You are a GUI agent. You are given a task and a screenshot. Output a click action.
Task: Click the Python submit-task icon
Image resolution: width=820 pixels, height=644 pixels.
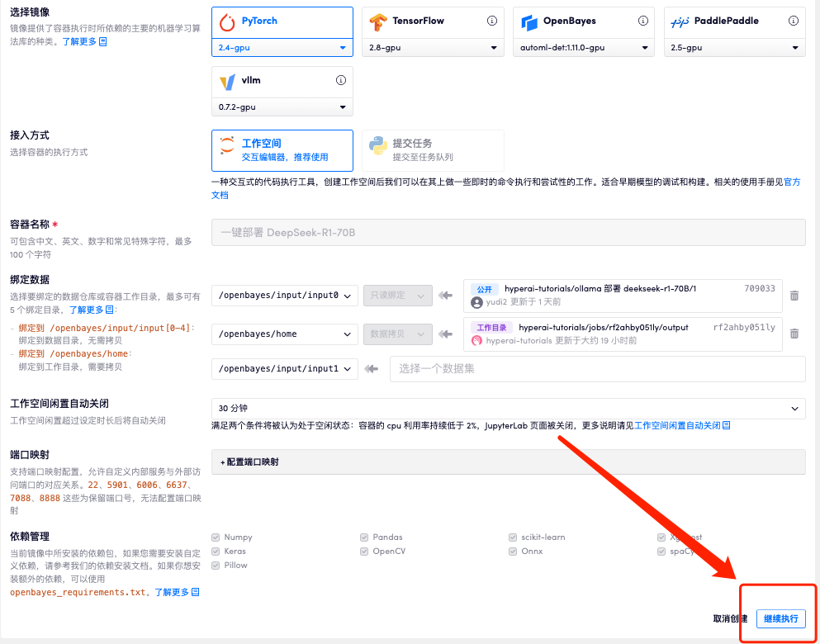[x=377, y=146]
